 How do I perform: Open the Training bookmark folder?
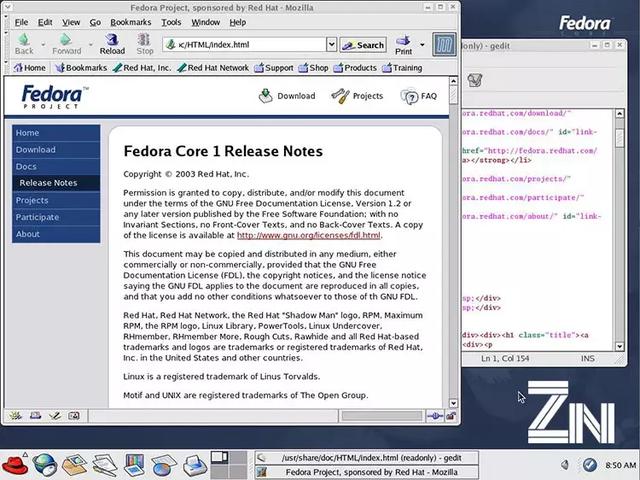click(x=402, y=68)
